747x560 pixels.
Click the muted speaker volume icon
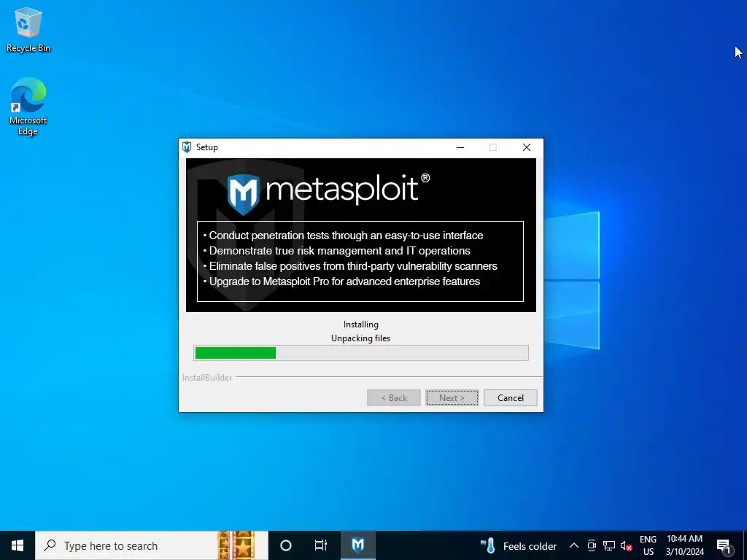click(626, 545)
